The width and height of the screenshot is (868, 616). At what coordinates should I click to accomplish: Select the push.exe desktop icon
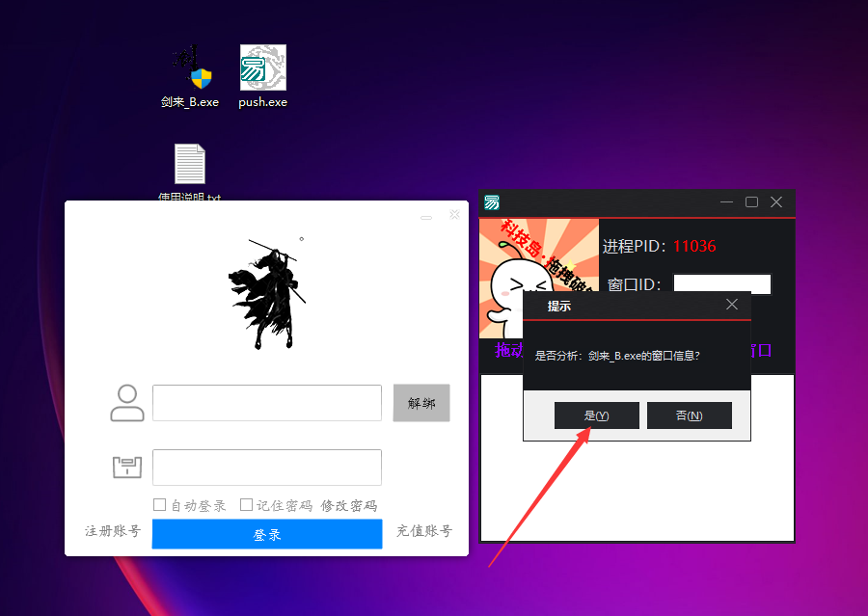(262, 69)
